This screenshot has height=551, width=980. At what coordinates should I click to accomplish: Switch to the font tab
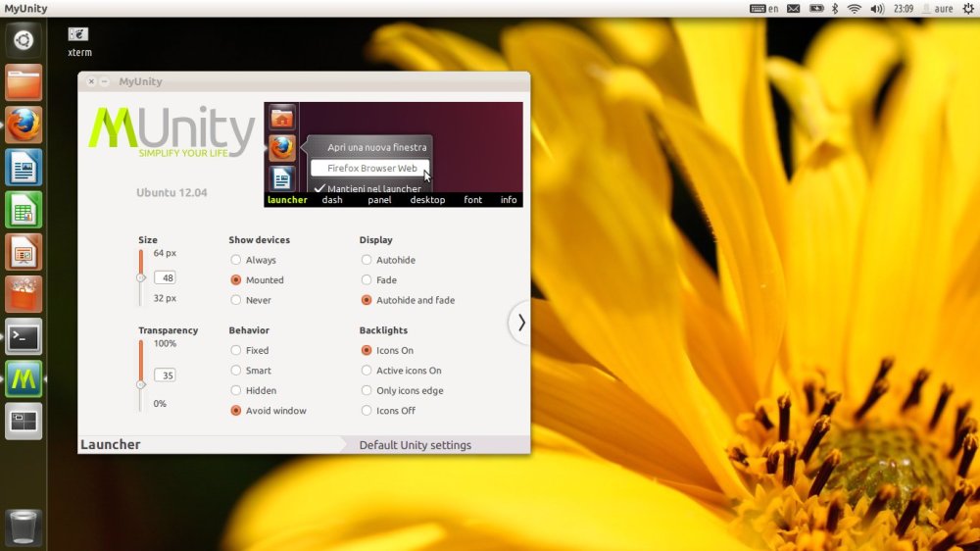click(x=473, y=200)
